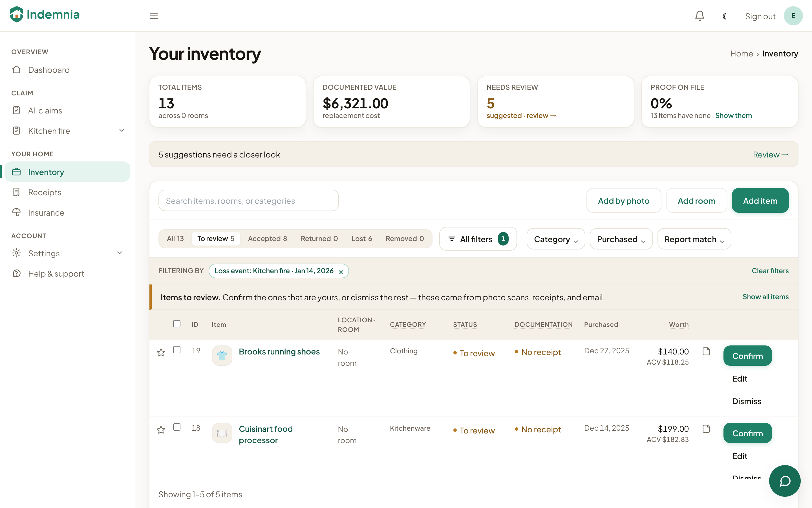
Task: Switch to the Lost 6 tab
Action: pyautogui.click(x=362, y=238)
